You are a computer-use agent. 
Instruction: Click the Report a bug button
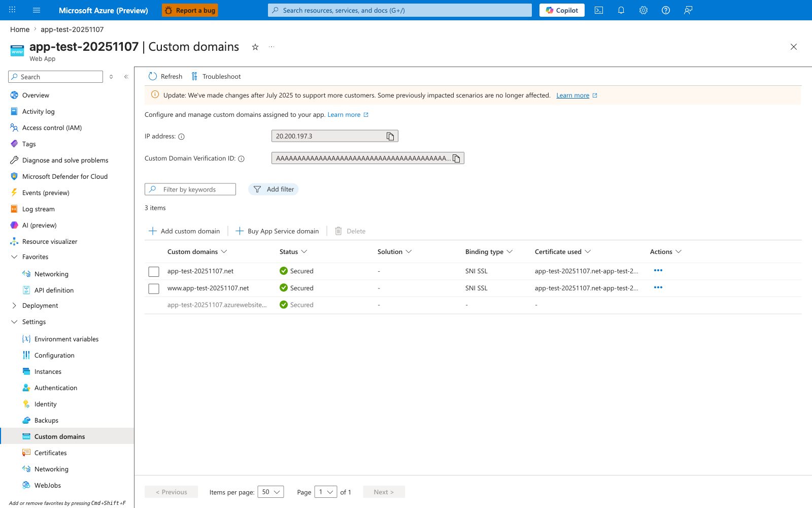pos(190,10)
